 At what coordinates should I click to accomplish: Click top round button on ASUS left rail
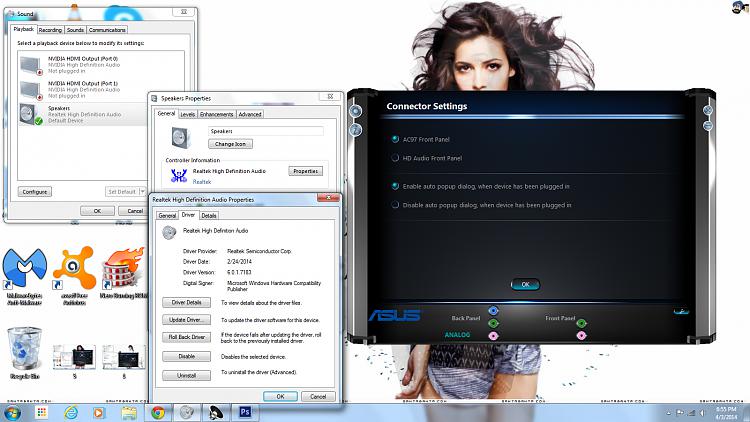(355, 111)
